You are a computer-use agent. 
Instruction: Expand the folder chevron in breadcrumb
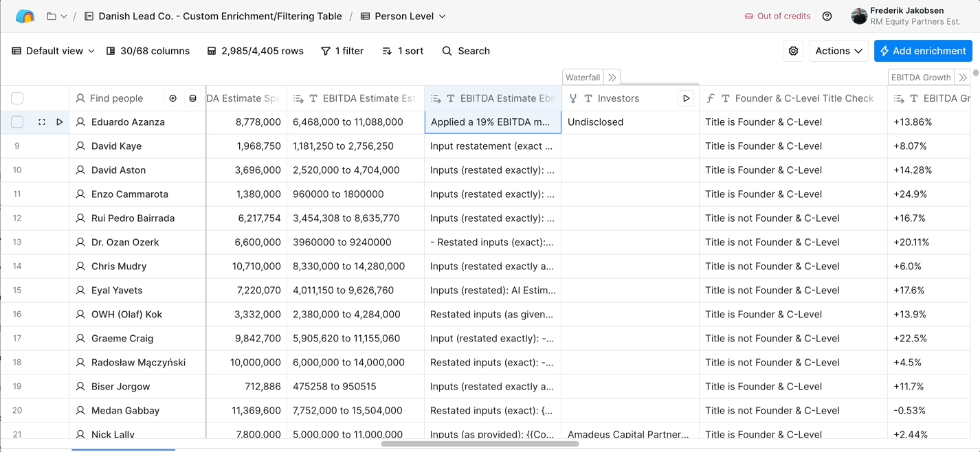(65, 16)
